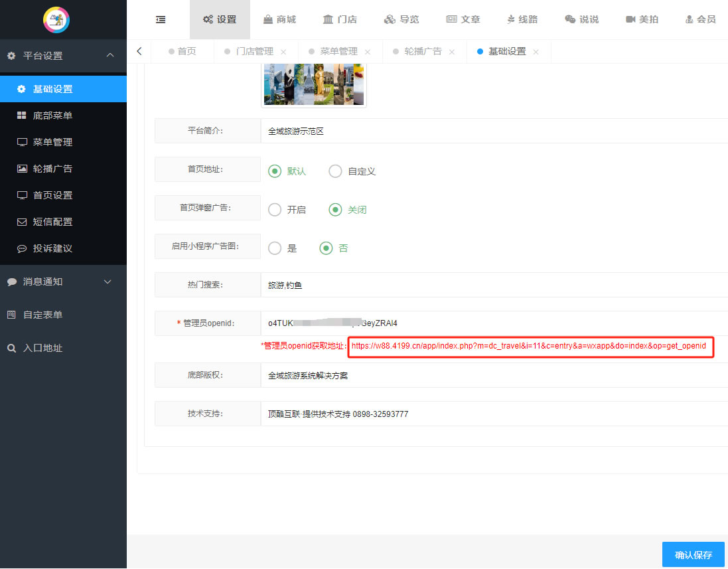Click 确认保存 button
The height and width of the screenshot is (569, 728).
(x=693, y=555)
